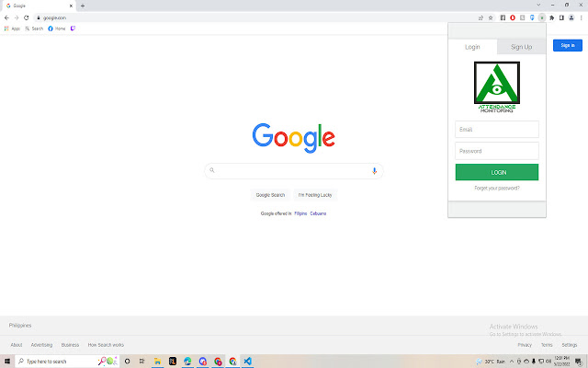
Task: Open Cortana circle icon on taskbar
Action: click(x=127, y=362)
